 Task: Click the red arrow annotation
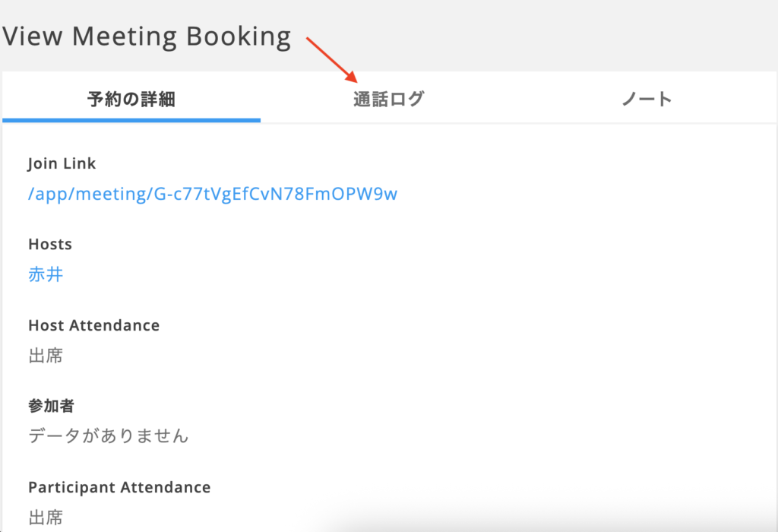(x=331, y=59)
